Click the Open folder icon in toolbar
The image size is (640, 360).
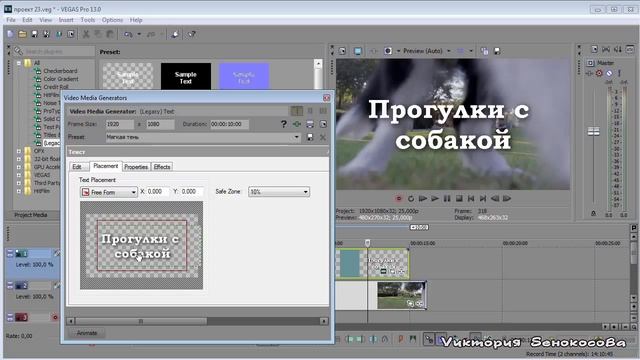[x=22, y=34]
